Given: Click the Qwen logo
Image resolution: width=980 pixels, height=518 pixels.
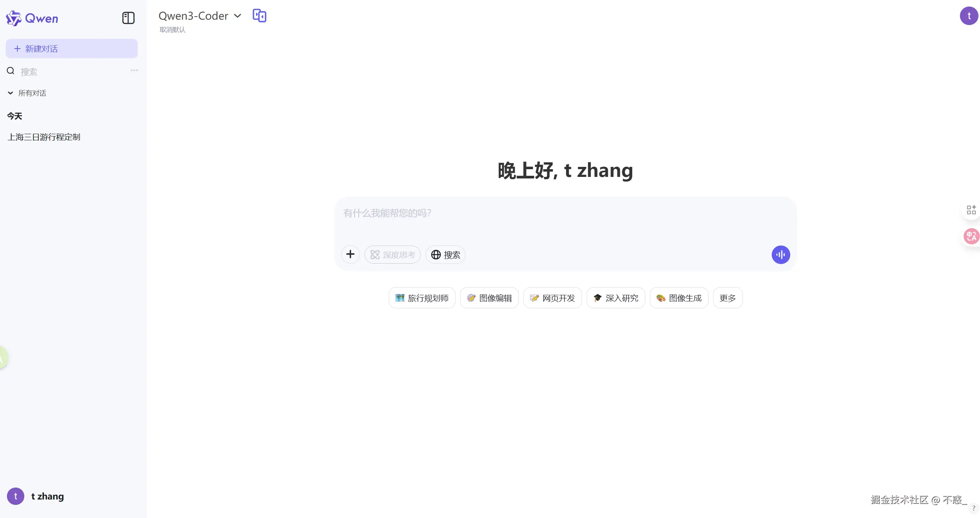Looking at the screenshot, I should (x=32, y=18).
